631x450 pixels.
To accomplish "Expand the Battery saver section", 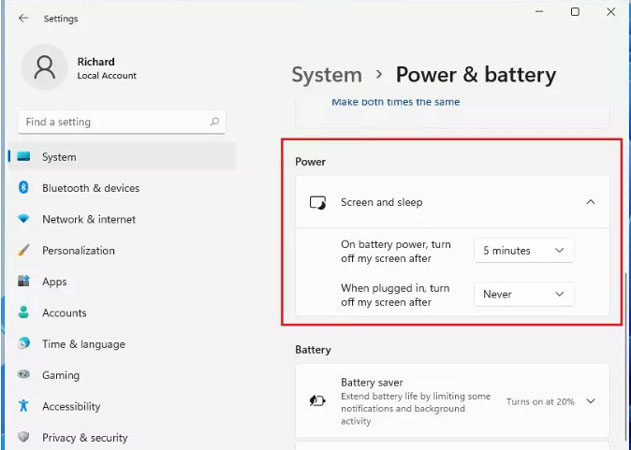I will (590, 401).
